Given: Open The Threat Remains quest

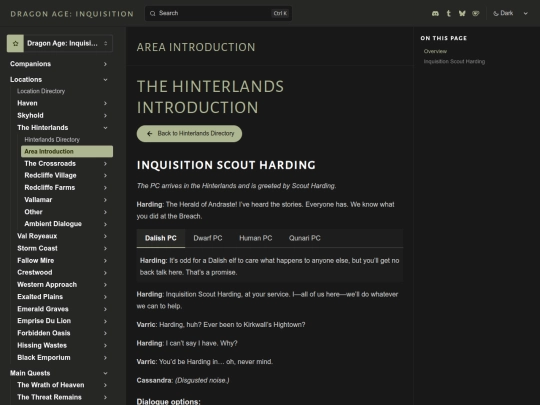Looking at the screenshot, I should (49, 397).
